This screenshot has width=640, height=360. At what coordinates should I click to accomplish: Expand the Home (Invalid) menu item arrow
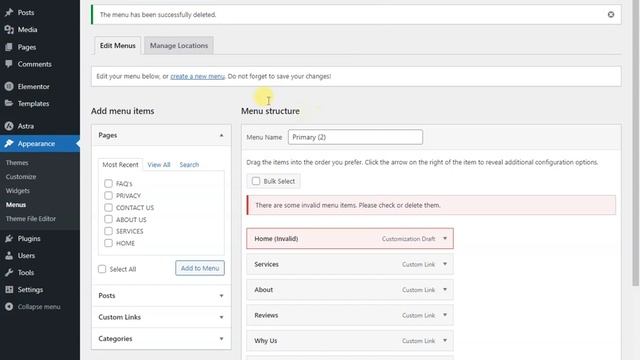[x=445, y=238]
